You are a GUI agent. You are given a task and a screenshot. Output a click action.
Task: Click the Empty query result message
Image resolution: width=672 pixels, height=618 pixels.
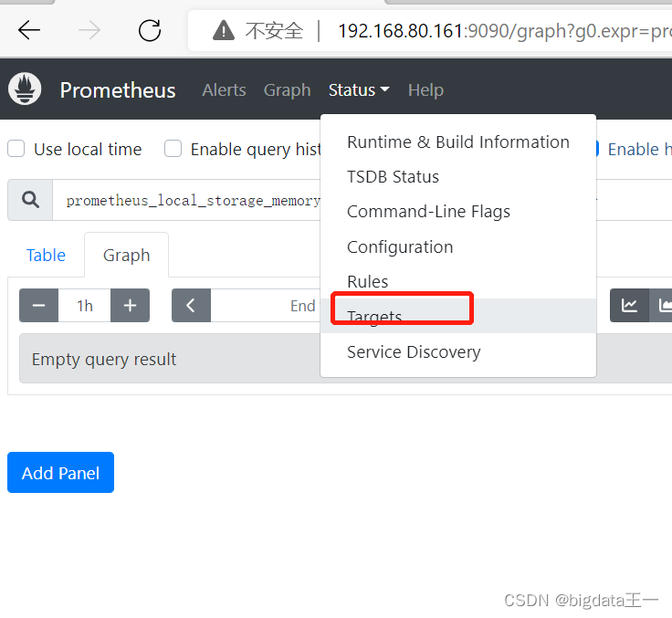[x=104, y=359]
